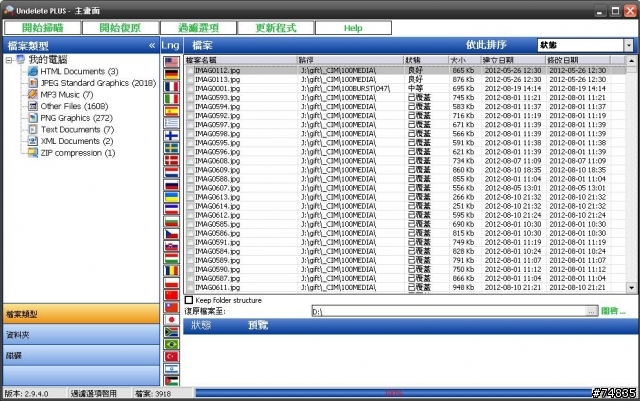Choose the French flag language

coord(171,87)
